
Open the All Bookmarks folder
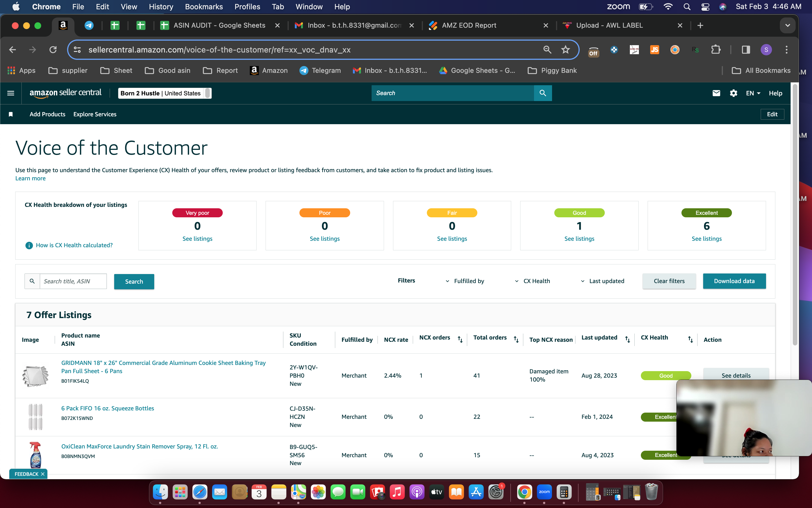pyautogui.click(x=761, y=71)
